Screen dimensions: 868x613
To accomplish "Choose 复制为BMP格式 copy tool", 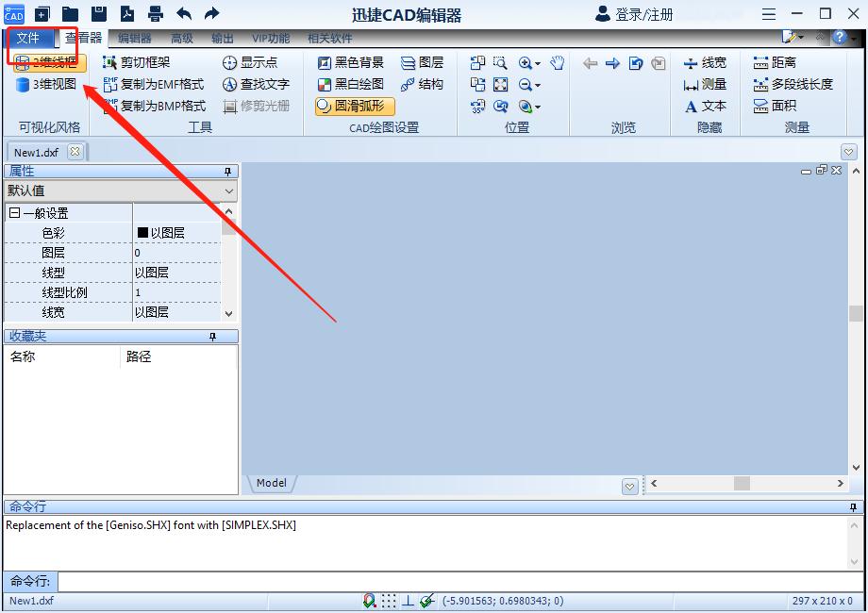I will pos(155,106).
